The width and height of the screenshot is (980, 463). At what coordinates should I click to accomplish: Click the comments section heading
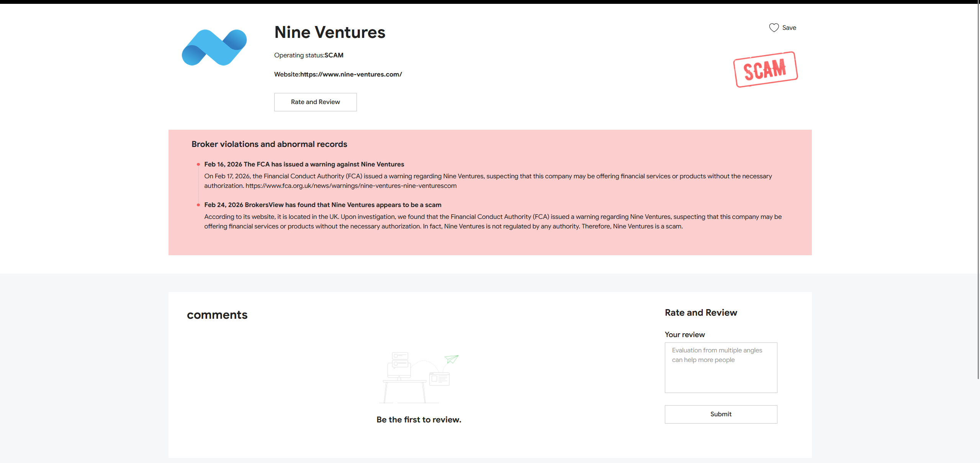[x=217, y=315]
